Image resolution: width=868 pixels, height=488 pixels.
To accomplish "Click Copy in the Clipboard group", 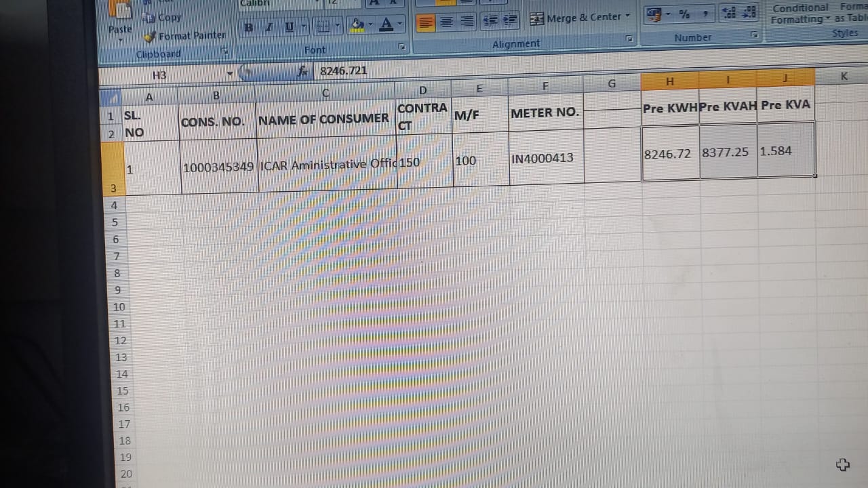I will coord(163,17).
